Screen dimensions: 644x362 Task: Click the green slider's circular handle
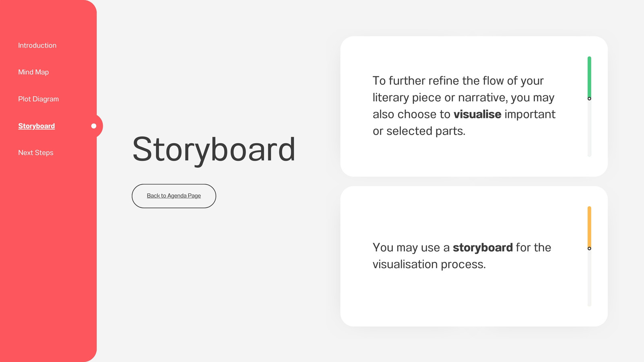tap(589, 99)
